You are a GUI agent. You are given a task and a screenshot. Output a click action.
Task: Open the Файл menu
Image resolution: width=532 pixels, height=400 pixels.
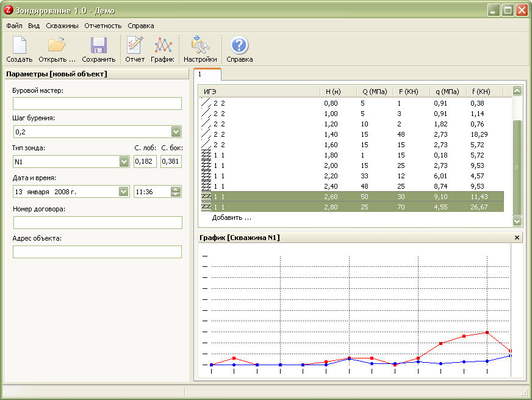[14, 26]
